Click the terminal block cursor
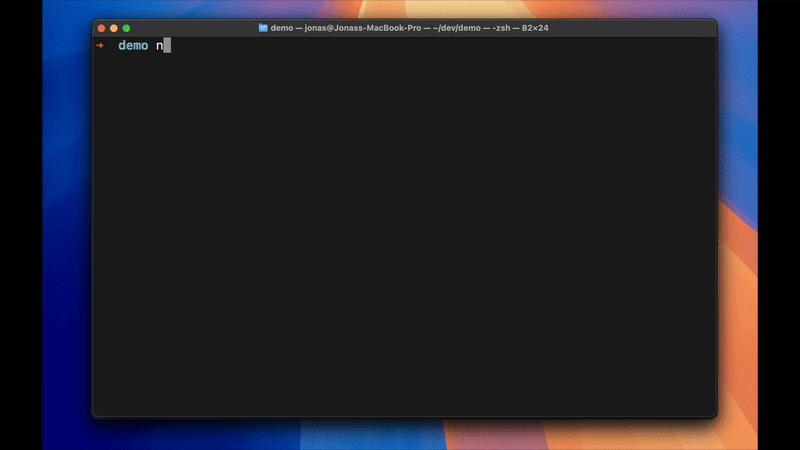 167,45
